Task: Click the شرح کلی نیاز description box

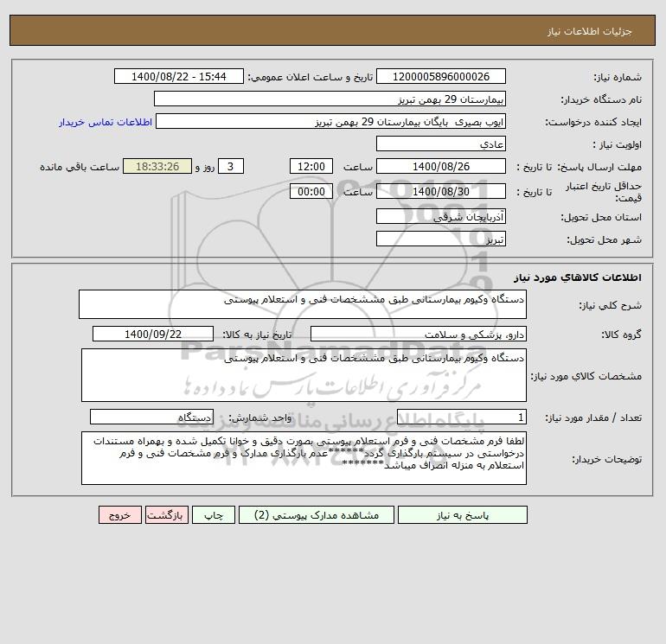Action: click(303, 304)
